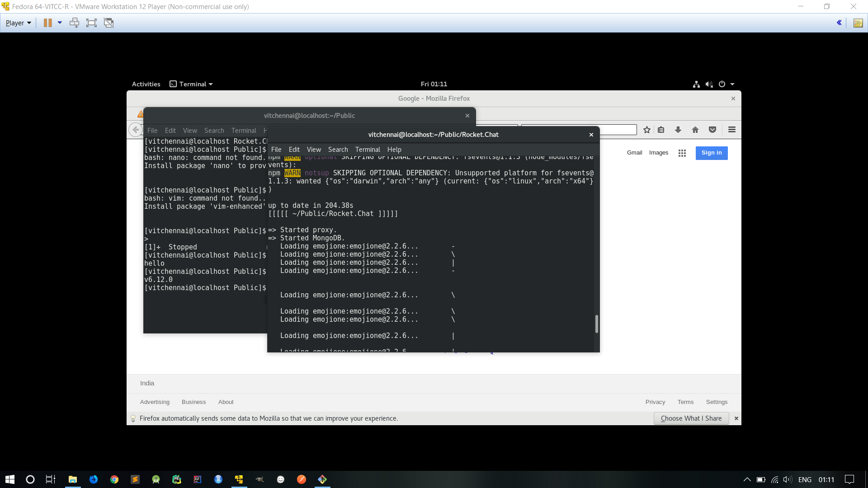Go to homepage using the home icon
The width and height of the screenshot is (868, 488).
[695, 130]
